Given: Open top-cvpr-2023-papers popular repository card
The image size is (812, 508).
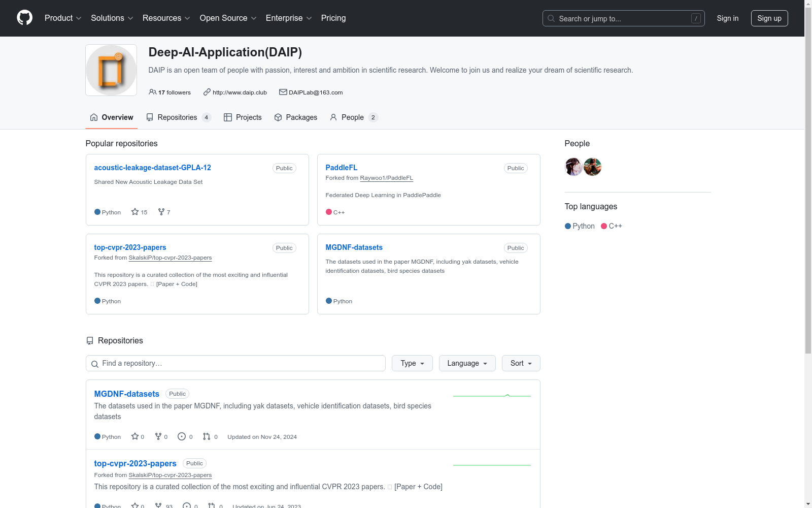Looking at the screenshot, I should [x=130, y=247].
